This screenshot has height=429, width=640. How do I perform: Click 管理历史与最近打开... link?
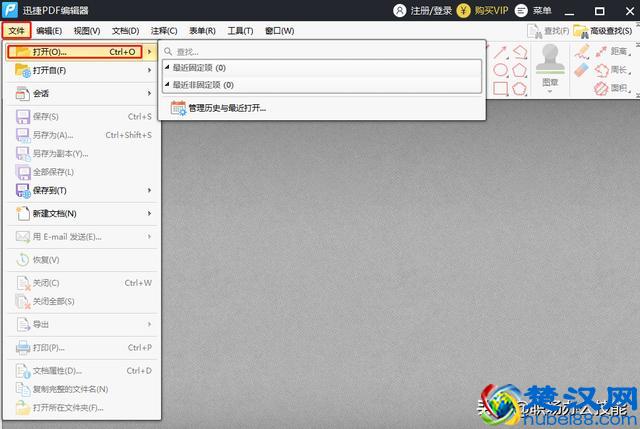227,108
